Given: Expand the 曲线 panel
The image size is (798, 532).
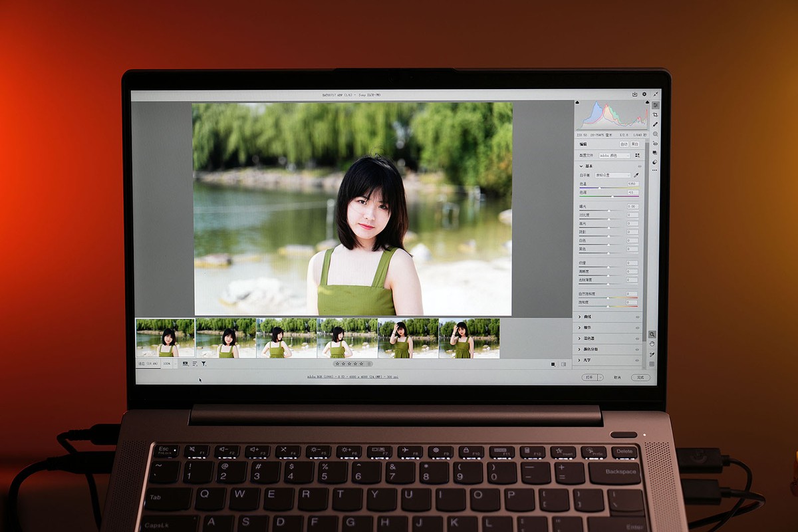Looking at the screenshot, I should [579, 317].
